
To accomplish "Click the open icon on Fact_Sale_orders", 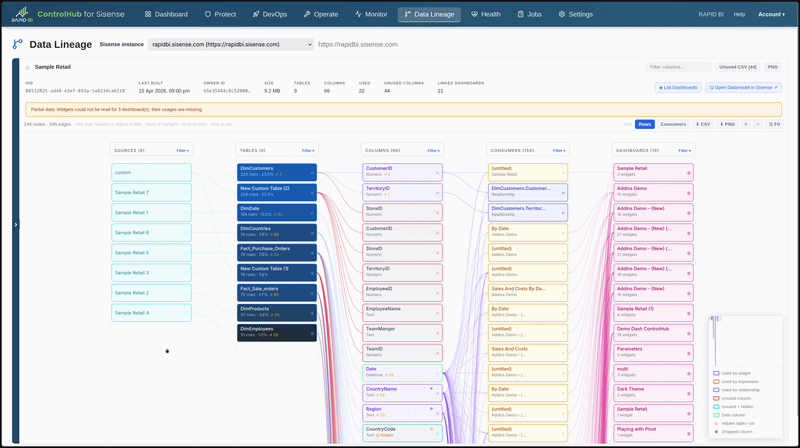I will click(x=312, y=293).
